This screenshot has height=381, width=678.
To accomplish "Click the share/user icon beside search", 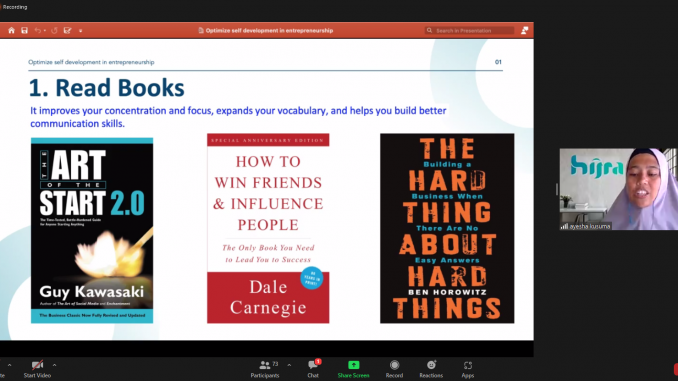I will coord(524,30).
